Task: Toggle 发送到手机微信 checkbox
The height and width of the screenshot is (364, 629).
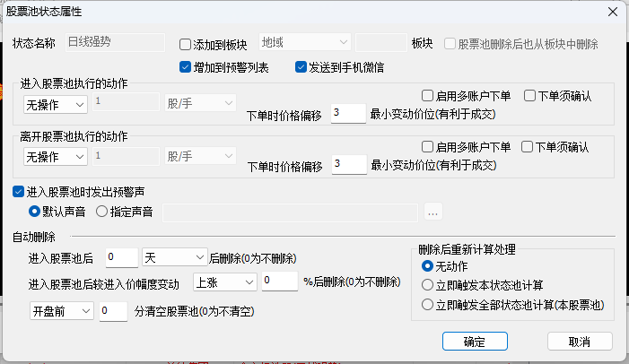Action: 301,67
